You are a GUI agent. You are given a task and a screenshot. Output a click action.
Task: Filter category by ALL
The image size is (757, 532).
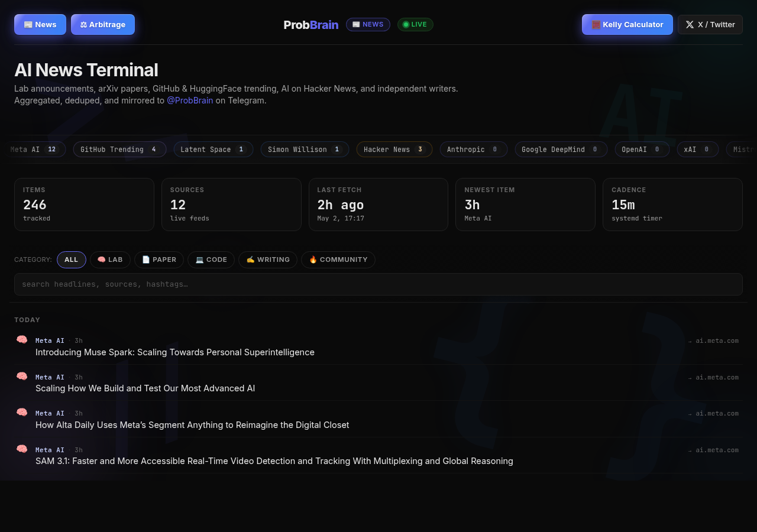[72, 259]
